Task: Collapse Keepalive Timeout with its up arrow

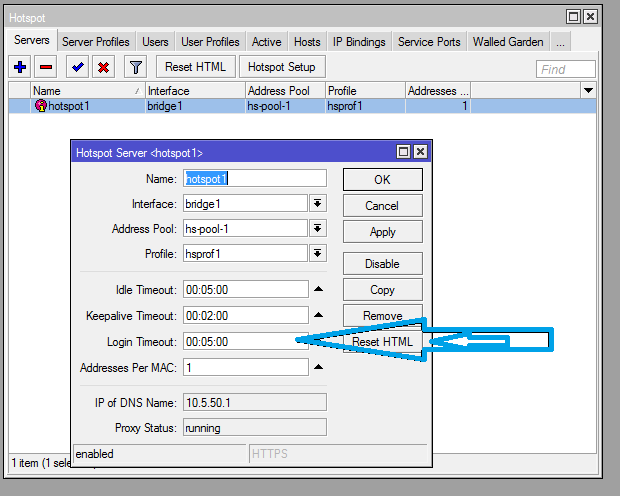Action: point(318,315)
